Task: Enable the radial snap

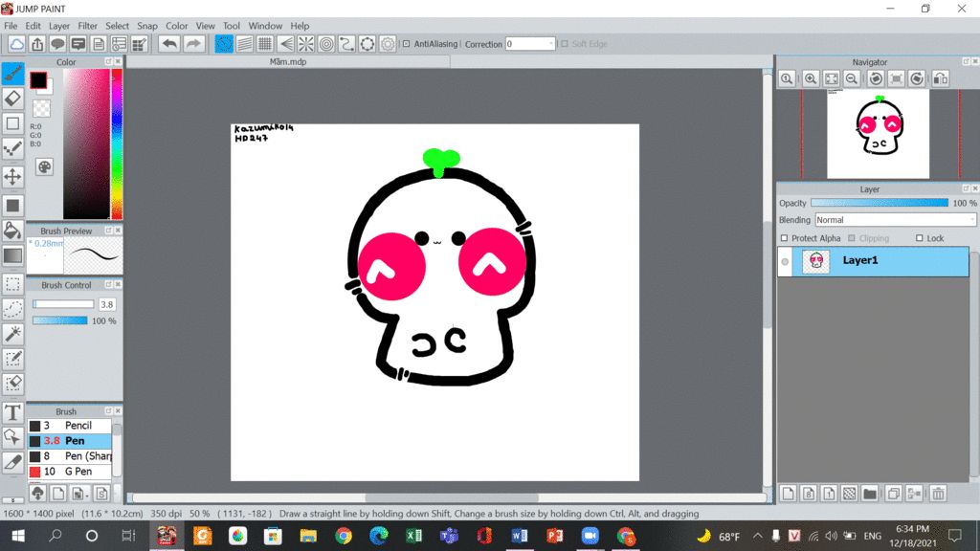Action: (305, 44)
